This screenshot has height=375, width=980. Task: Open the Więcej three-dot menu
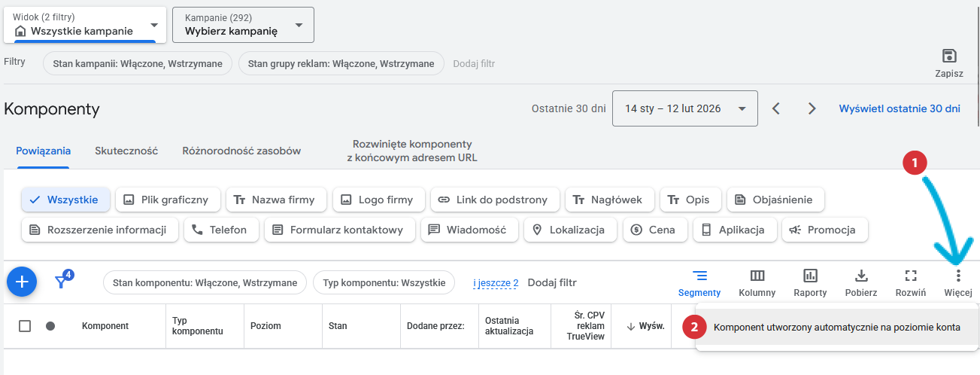click(x=958, y=282)
